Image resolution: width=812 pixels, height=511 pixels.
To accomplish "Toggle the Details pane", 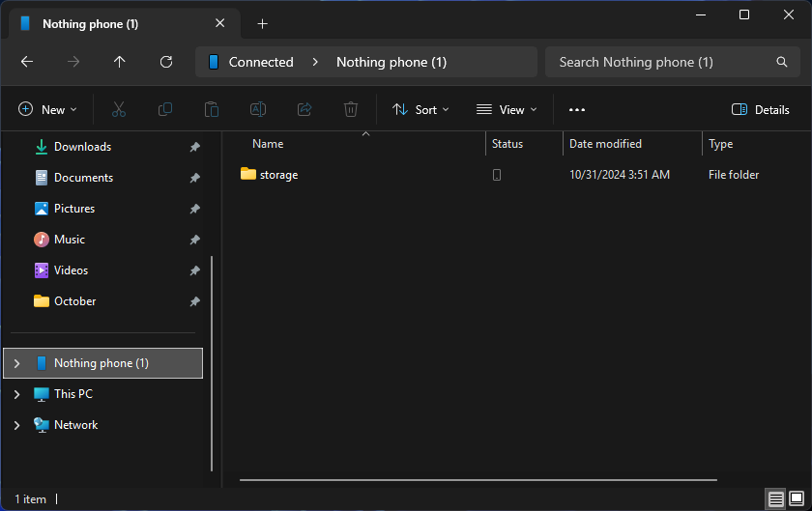I will [x=761, y=110].
